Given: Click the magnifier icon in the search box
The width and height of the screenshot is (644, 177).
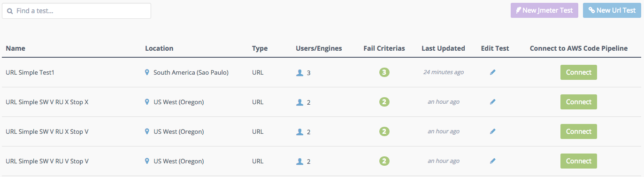Looking at the screenshot, I should [x=10, y=11].
